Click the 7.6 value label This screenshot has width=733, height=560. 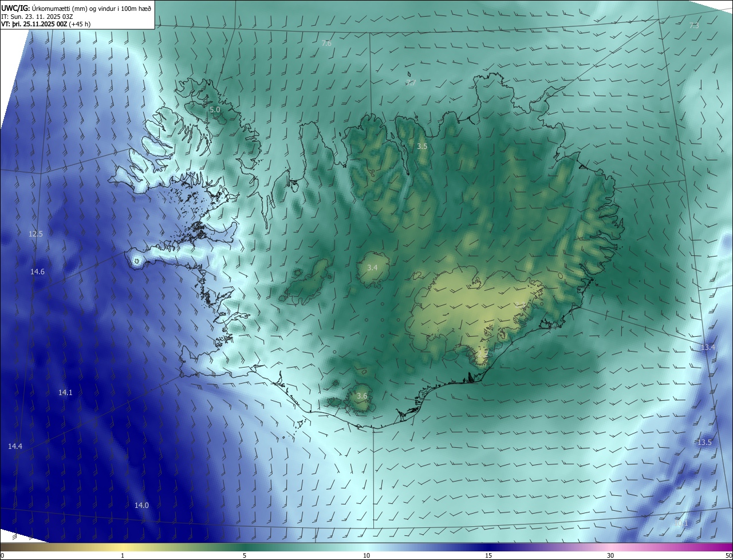(326, 44)
